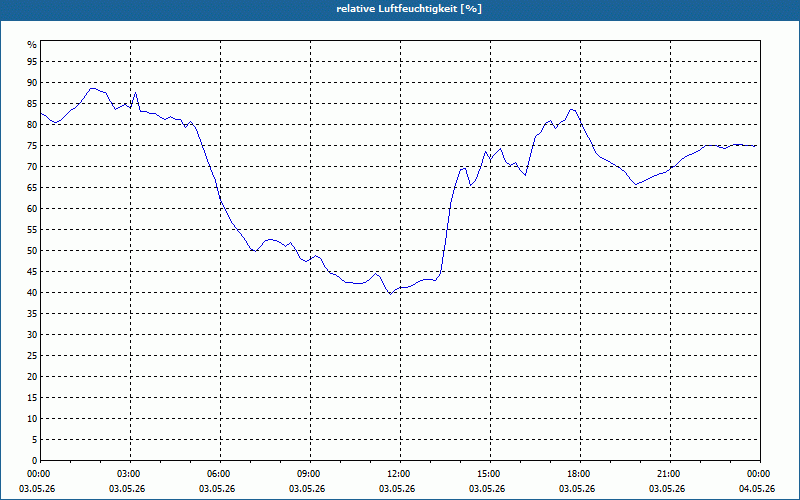
Task: Click the 18:00 time axis label
Action: point(580,474)
